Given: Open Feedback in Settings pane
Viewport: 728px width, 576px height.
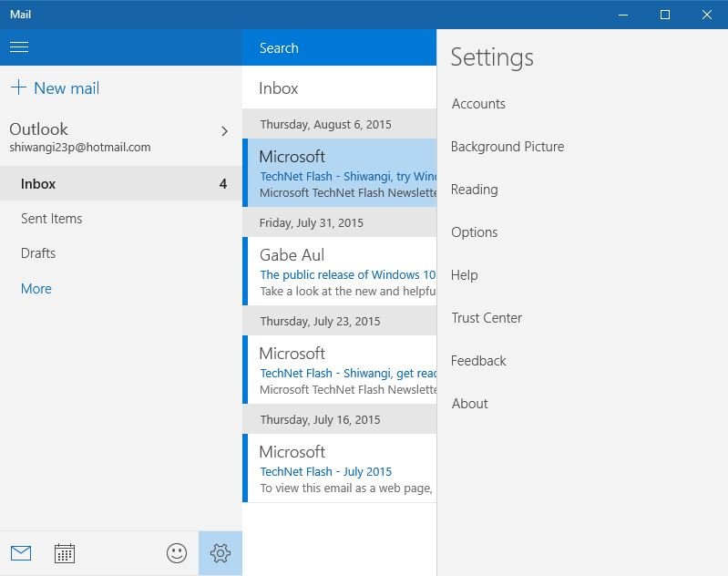Looking at the screenshot, I should [478, 361].
